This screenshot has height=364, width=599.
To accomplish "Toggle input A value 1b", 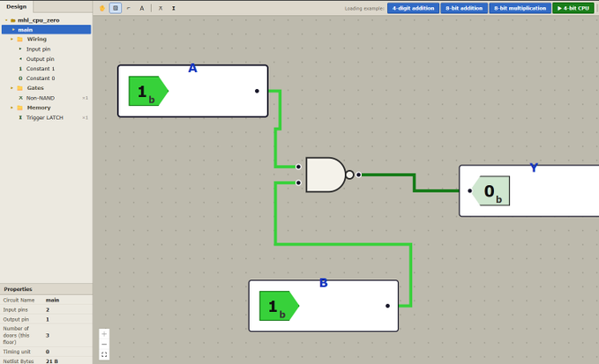I will click(x=148, y=91).
